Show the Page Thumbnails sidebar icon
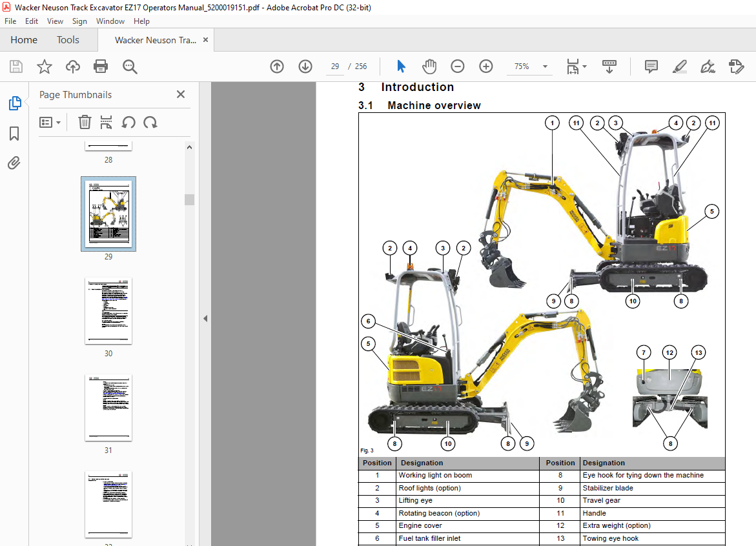Screen dimensions: 756x546 click(x=14, y=103)
